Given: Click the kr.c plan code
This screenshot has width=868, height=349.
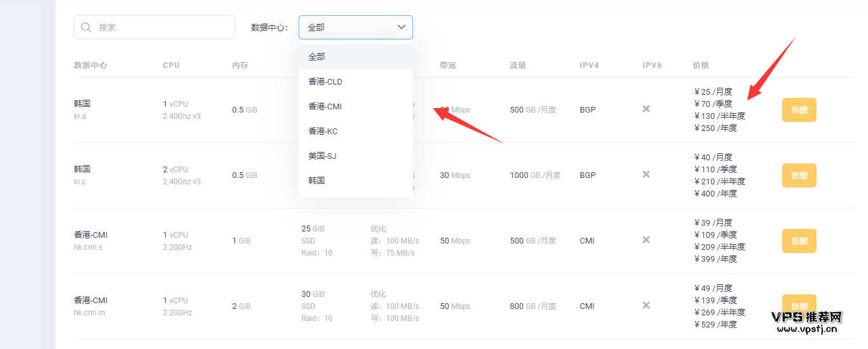Looking at the screenshot, I should [80, 182].
